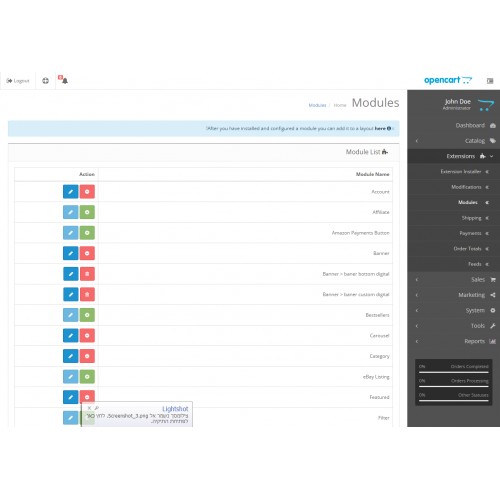
Task: Collapse the Extensions menu arrow
Action: pos(491,156)
